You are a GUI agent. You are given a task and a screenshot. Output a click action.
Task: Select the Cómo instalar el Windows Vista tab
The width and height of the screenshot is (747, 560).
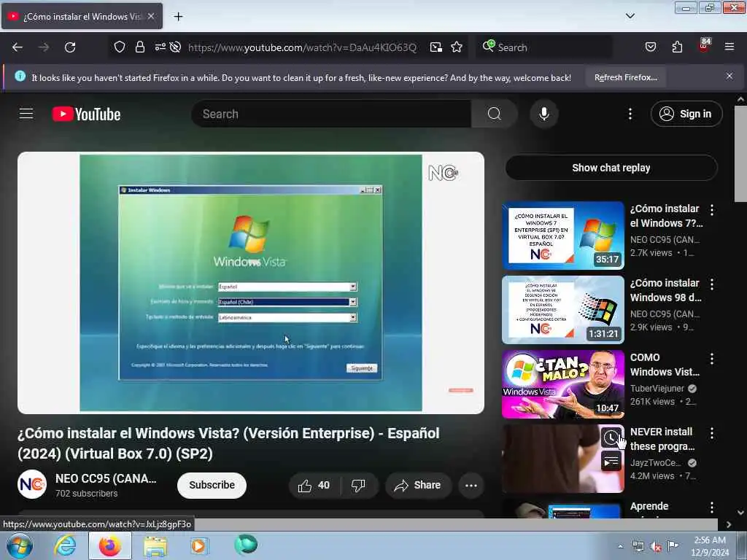pos(82,16)
